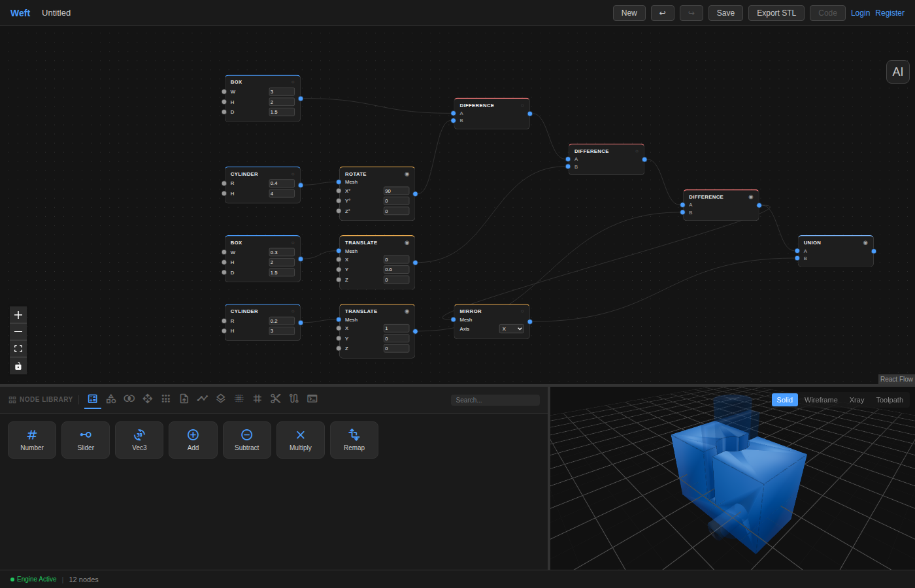The height and width of the screenshot is (588, 915).
Task: Switch viewport to Wireframe mode
Action: (x=821, y=400)
